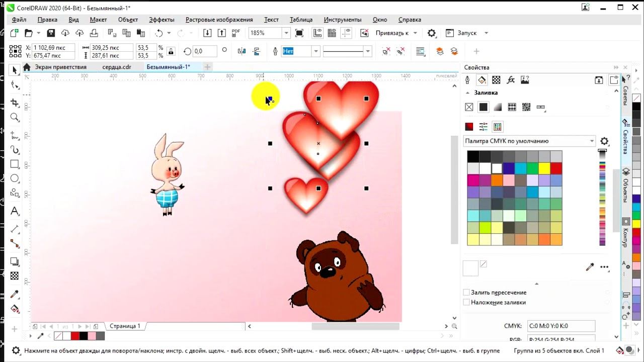Open the zoom level 185% dropdown
The height and width of the screenshot is (362, 644).
click(x=286, y=33)
